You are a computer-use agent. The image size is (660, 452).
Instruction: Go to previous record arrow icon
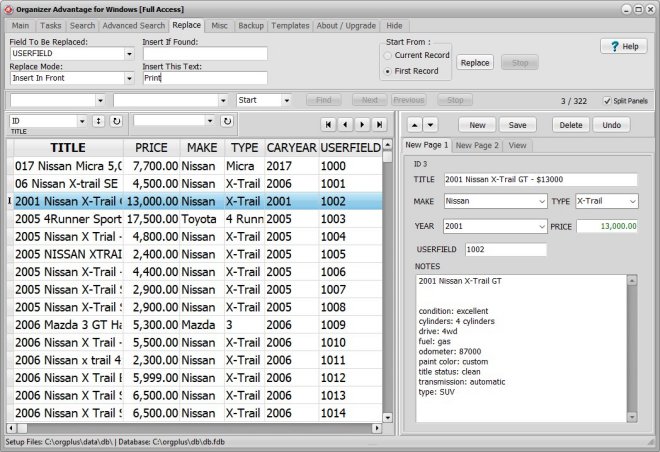[x=345, y=125]
